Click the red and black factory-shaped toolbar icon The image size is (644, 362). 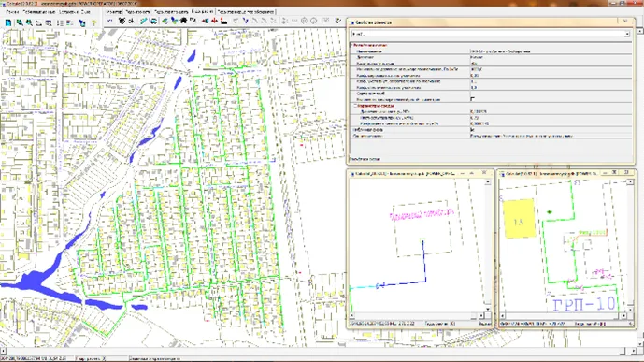coord(223,21)
